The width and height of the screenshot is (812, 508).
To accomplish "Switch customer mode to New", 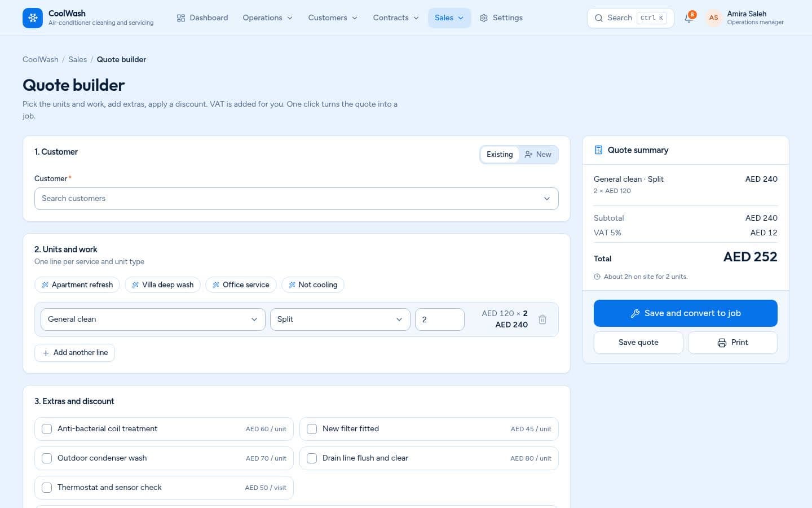I will 538,155.
